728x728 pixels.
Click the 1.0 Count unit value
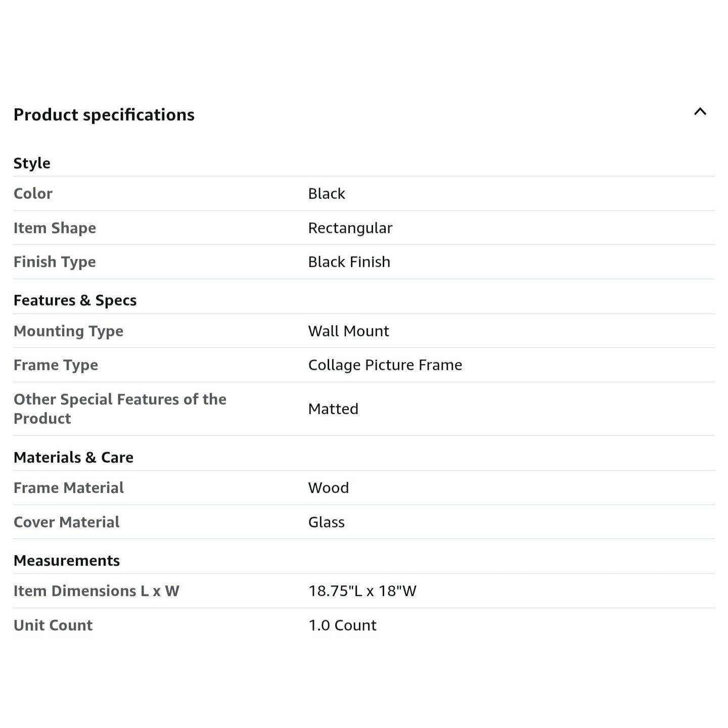pos(342,625)
